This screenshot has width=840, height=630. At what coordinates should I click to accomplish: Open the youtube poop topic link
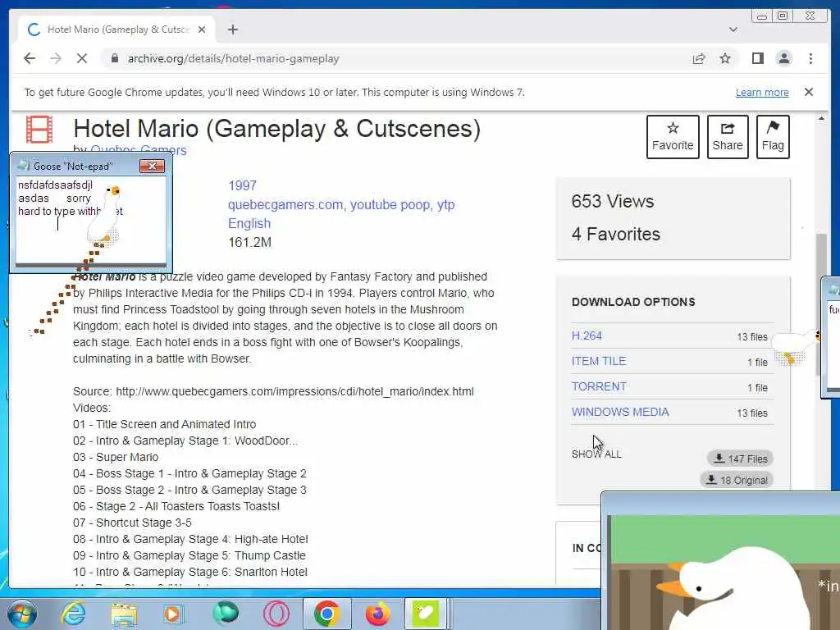390,204
